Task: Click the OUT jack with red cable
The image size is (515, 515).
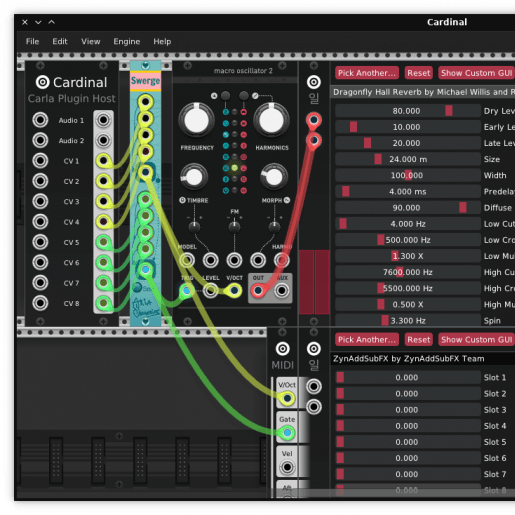Action: (x=258, y=291)
